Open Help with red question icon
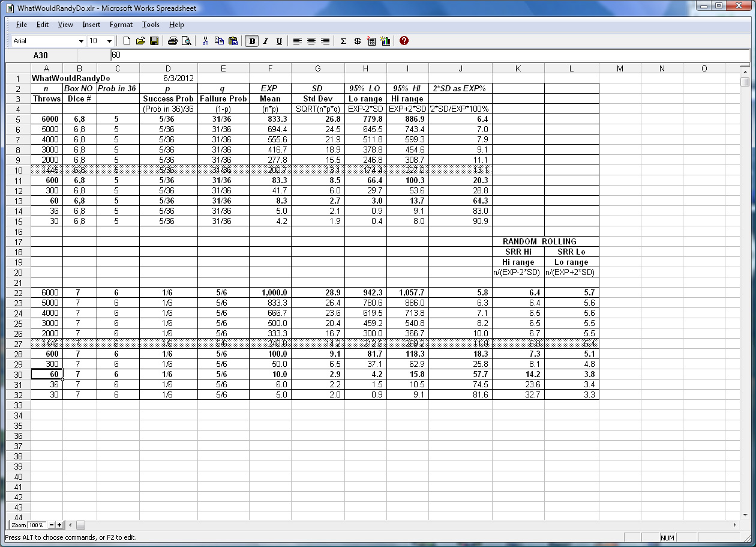 pyautogui.click(x=404, y=41)
